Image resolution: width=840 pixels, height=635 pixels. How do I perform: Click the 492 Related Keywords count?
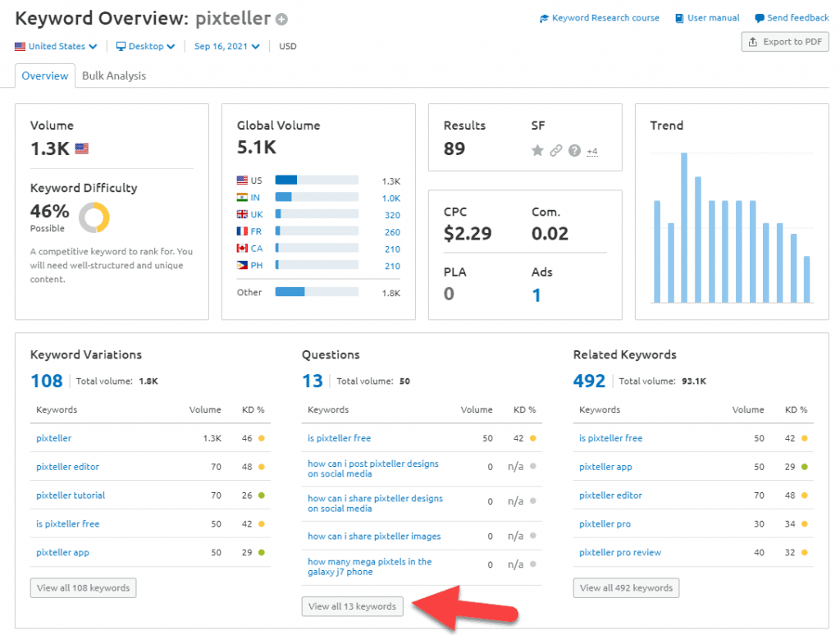tap(589, 381)
